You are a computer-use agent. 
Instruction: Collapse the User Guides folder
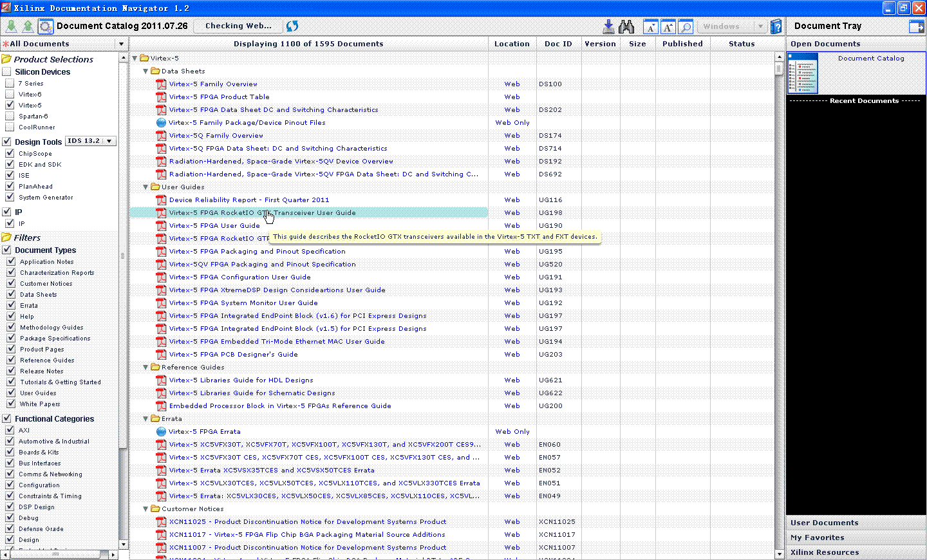click(146, 187)
